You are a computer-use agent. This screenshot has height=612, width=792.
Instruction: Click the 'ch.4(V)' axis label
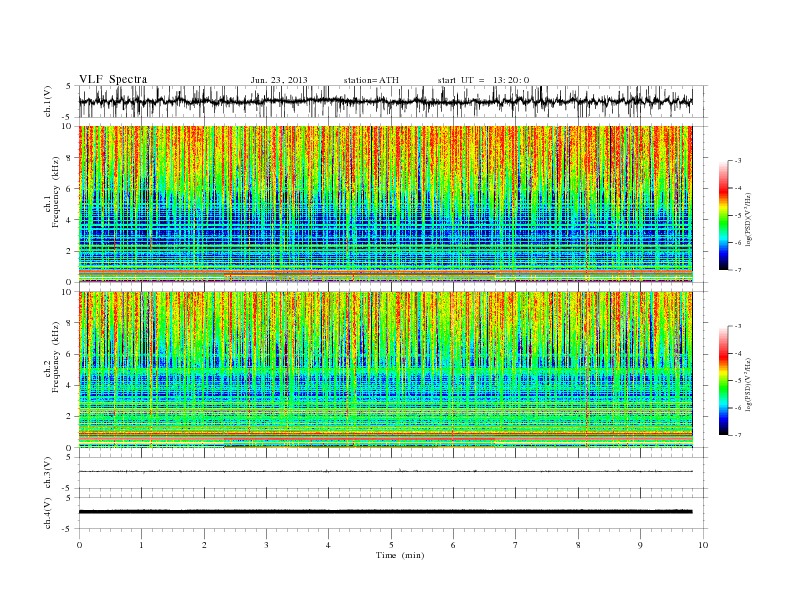48,513
